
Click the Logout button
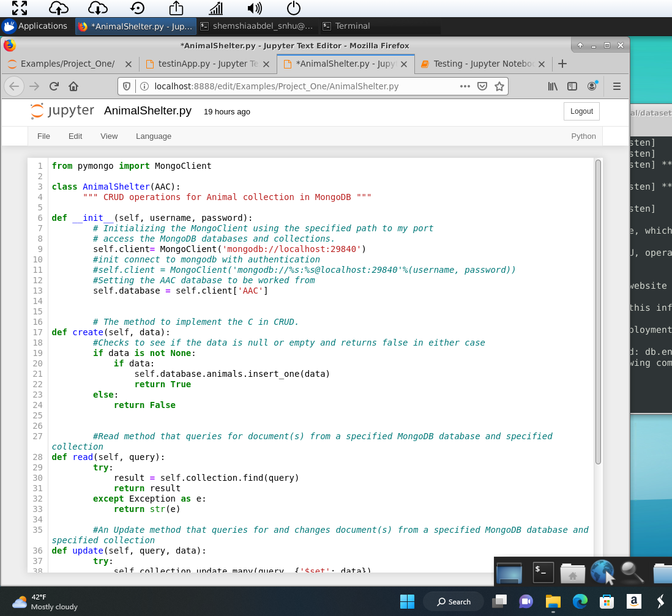tap(581, 111)
